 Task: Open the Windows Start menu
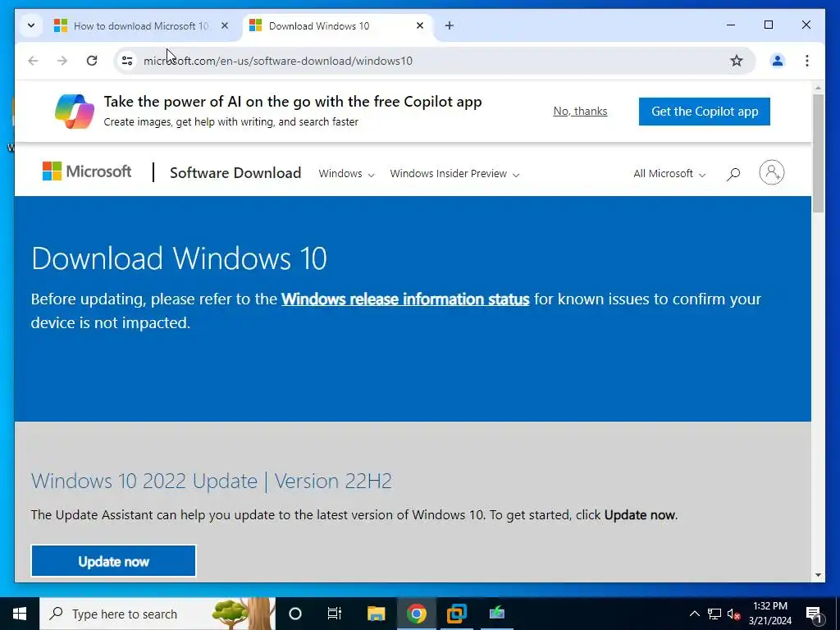tap(20, 614)
